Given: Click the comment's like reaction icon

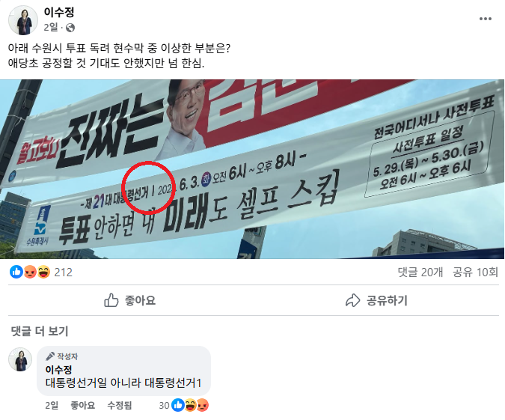Looking at the screenshot, I should pyautogui.click(x=178, y=405).
